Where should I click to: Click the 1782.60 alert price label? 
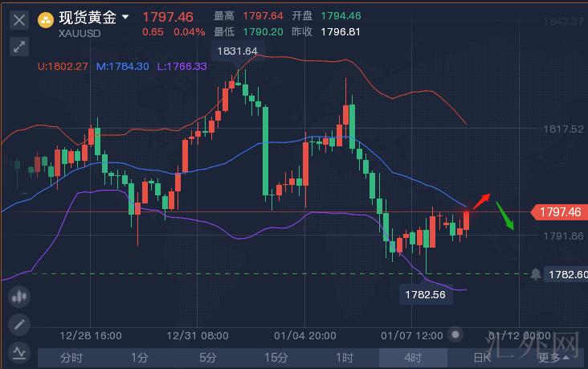coord(567,274)
